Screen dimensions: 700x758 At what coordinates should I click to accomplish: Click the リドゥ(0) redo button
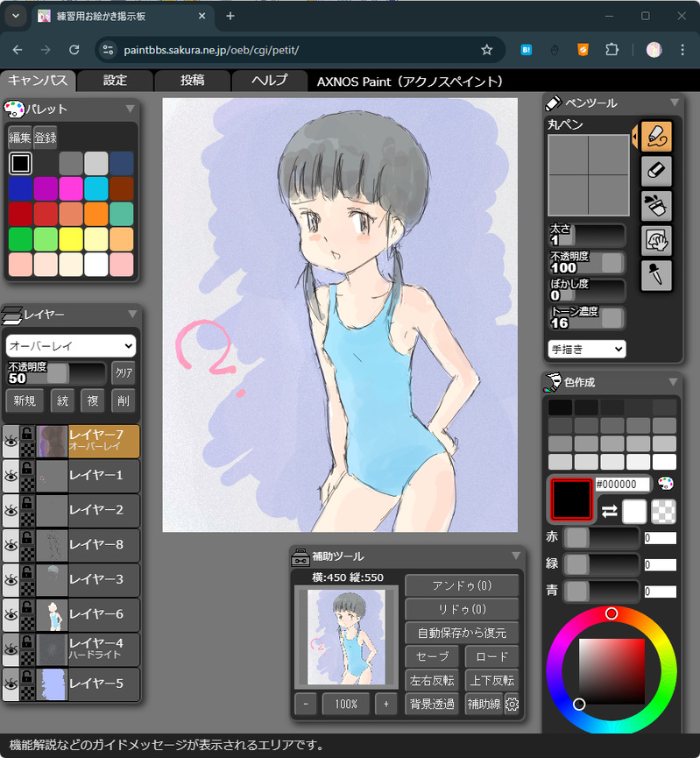pyautogui.click(x=462, y=610)
